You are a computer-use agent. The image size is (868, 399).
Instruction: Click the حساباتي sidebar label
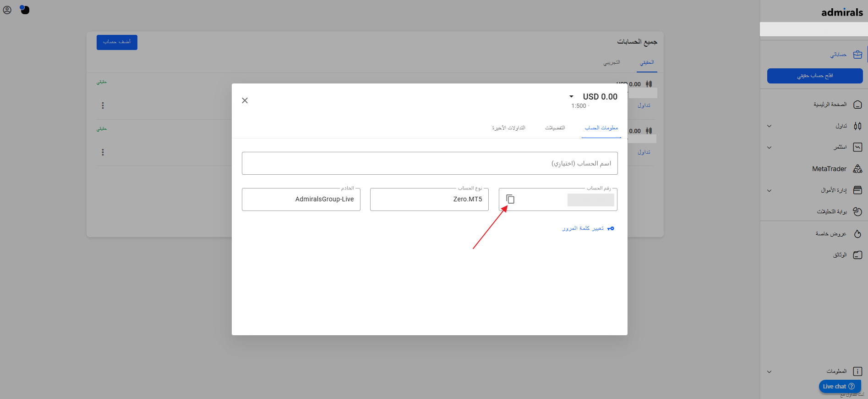point(838,55)
